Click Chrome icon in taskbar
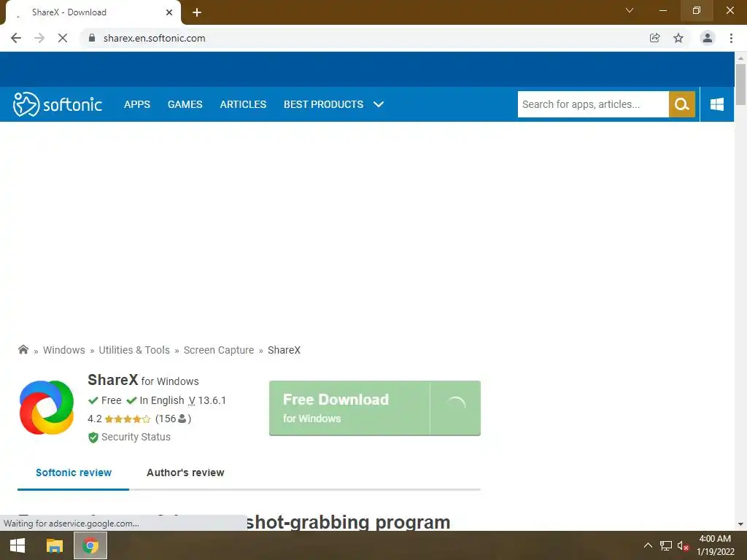 (90, 545)
